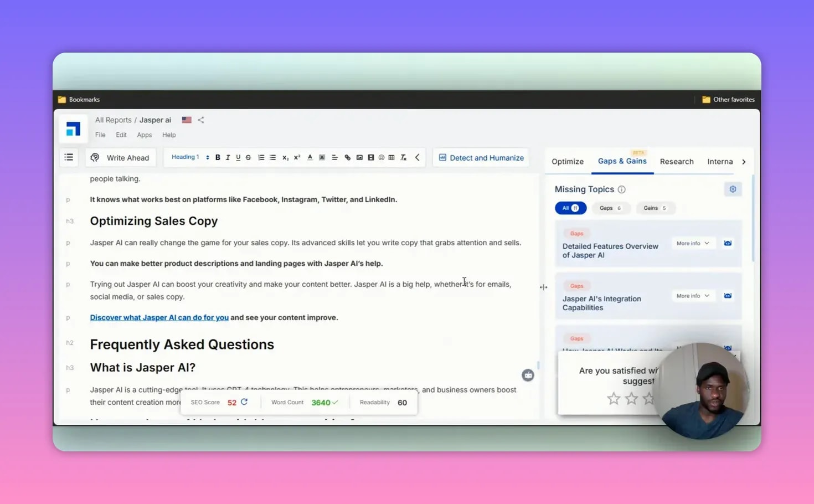Viewport: 814px width, 504px height.
Task: Click the second rating star
Action: click(631, 399)
